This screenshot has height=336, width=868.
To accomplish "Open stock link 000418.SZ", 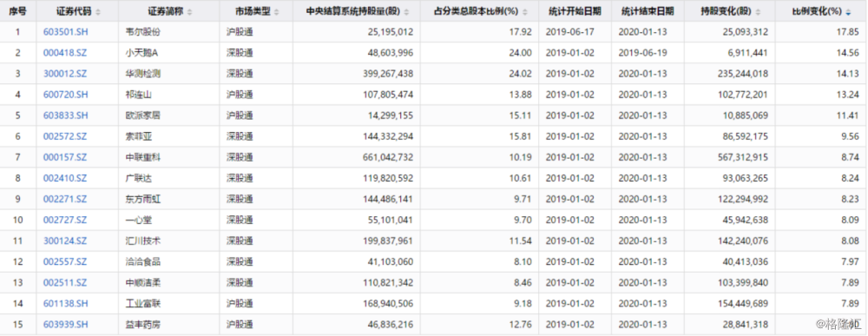I will click(65, 53).
